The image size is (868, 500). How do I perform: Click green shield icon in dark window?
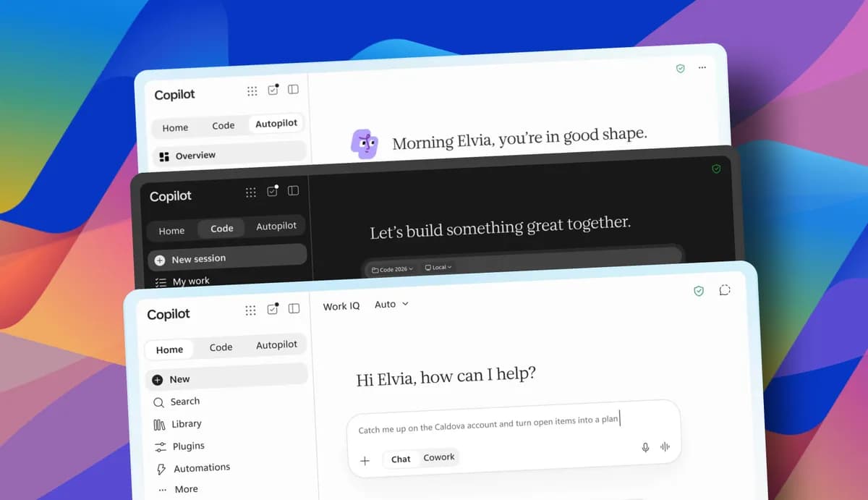(x=716, y=169)
